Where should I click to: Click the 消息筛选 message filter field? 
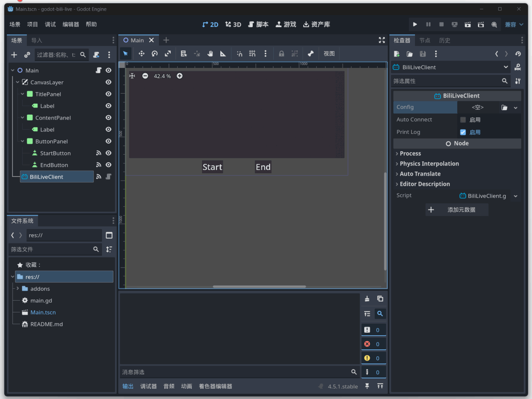240,372
